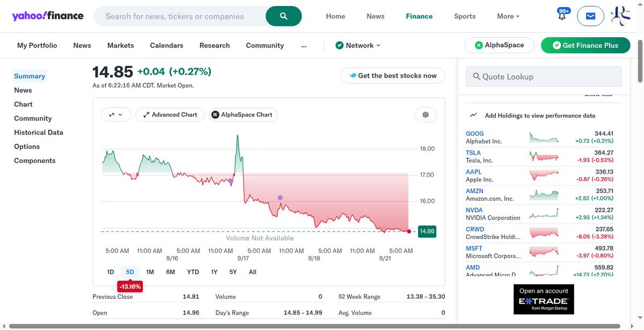The width and height of the screenshot is (644, 330).
Task: Open CRWD ticker link
Action: (475, 229)
